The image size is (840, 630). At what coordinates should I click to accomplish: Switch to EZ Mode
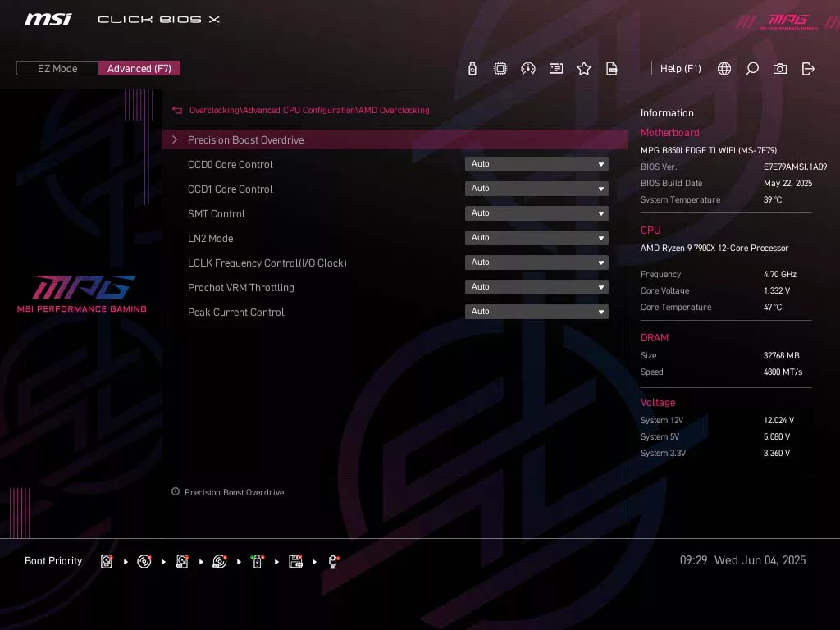(57, 69)
